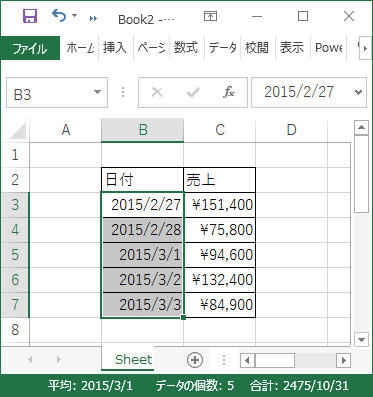This screenshot has width=373, height=397.
Task: Click horizontal scrollbar left arrow
Action: (x=247, y=360)
